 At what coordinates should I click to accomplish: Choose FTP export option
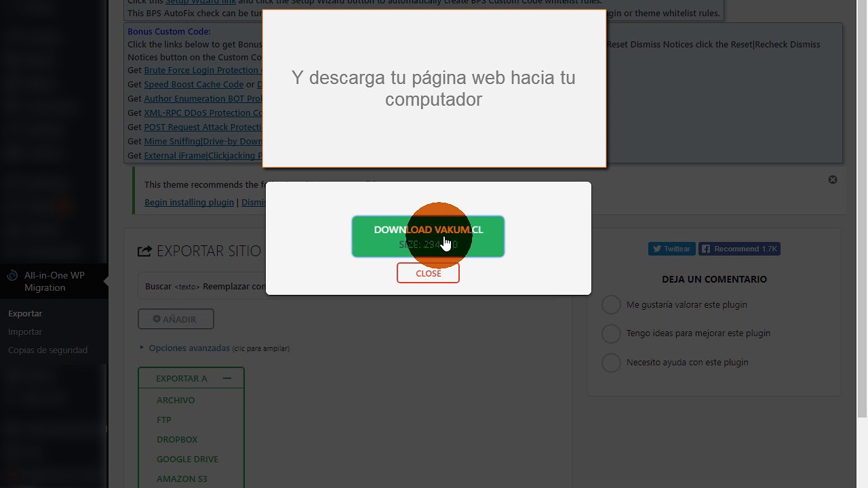[164, 420]
